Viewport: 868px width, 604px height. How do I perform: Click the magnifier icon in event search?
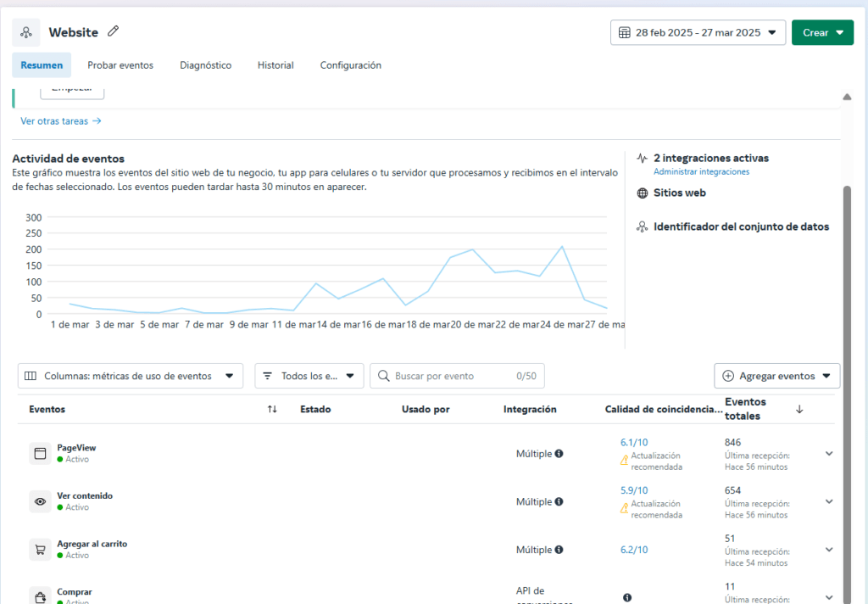pos(384,376)
